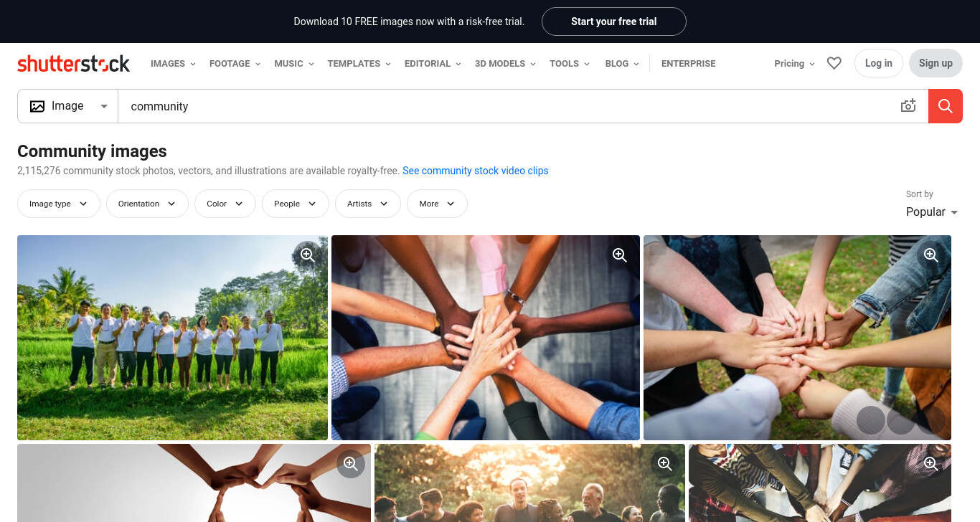Screen dimensions: 980x522
Task: Open the plaid sleeves hands photo
Action: [820, 483]
